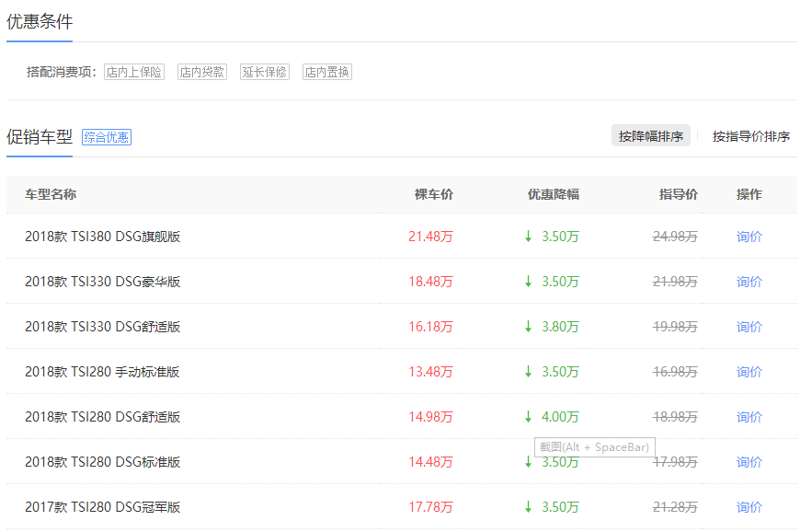Select model name 2018款 TSI280 DSG标准版
This screenshot has width=812, height=532.
tap(103, 462)
